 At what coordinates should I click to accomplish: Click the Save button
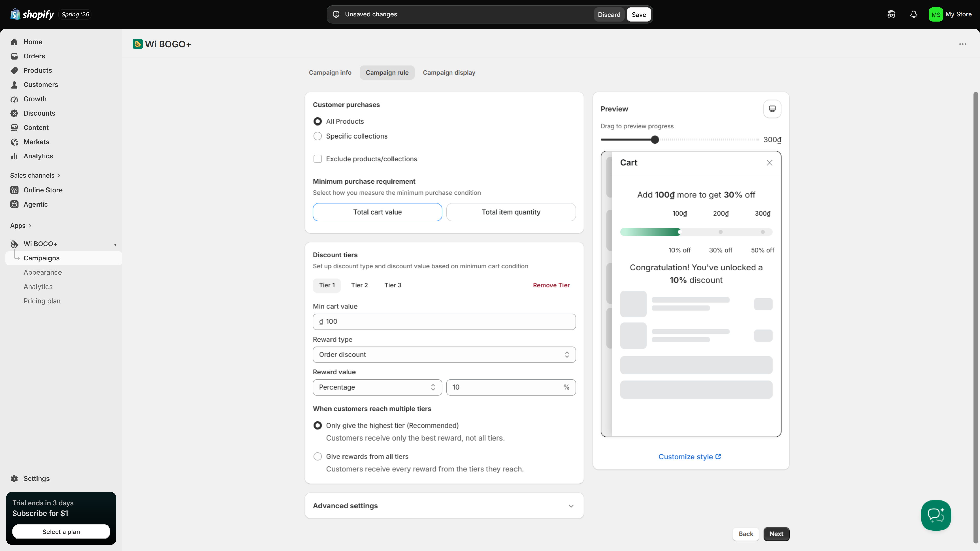639,15
